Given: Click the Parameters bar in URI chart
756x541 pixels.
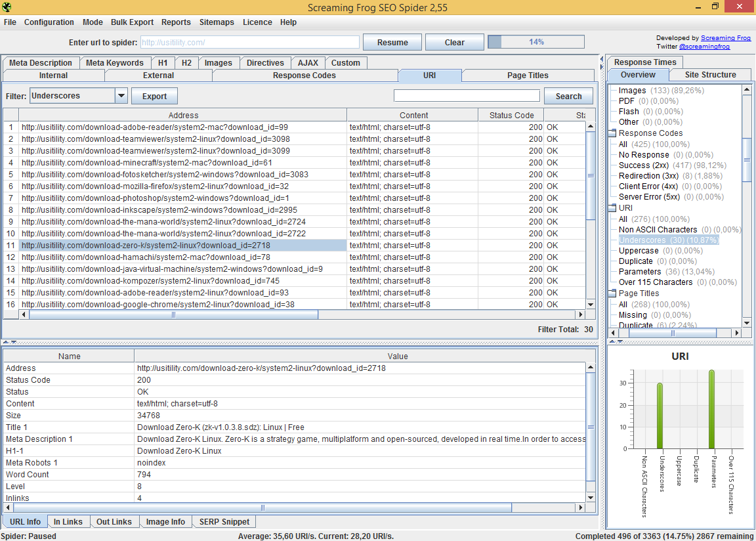Looking at the screenshot, I should tap(711, 410).
